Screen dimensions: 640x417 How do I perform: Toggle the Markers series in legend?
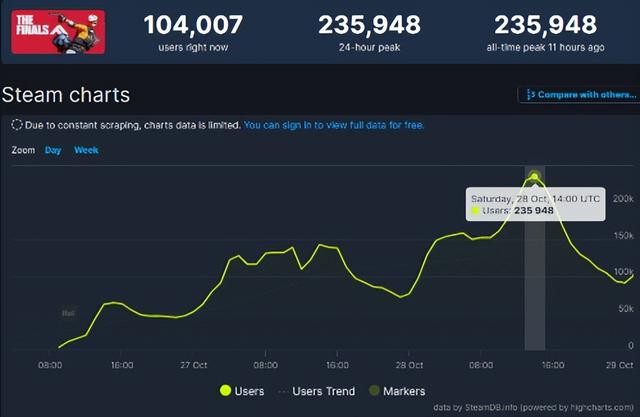[x=397, y=391]
